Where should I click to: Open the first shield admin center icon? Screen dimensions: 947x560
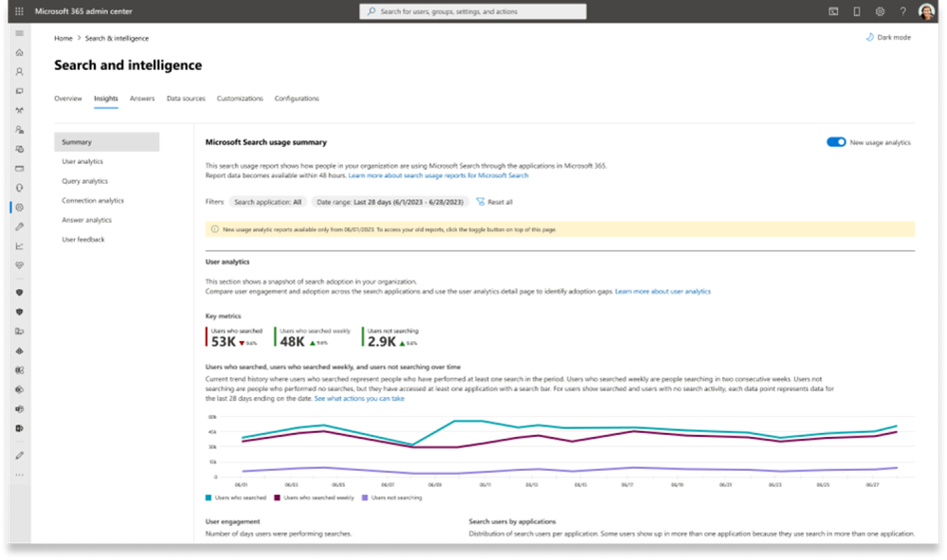point(19,293)
